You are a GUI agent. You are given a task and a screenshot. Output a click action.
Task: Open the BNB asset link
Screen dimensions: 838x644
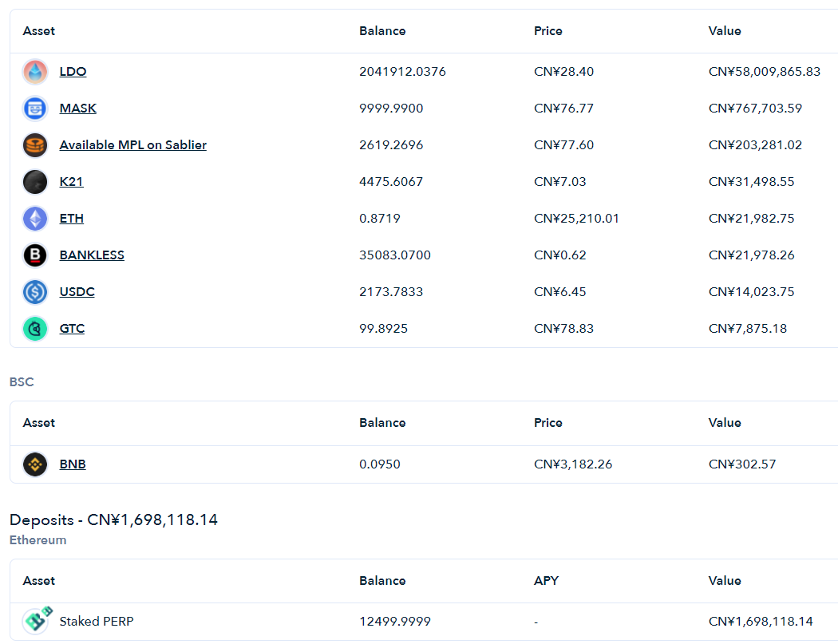coord(73,464)
